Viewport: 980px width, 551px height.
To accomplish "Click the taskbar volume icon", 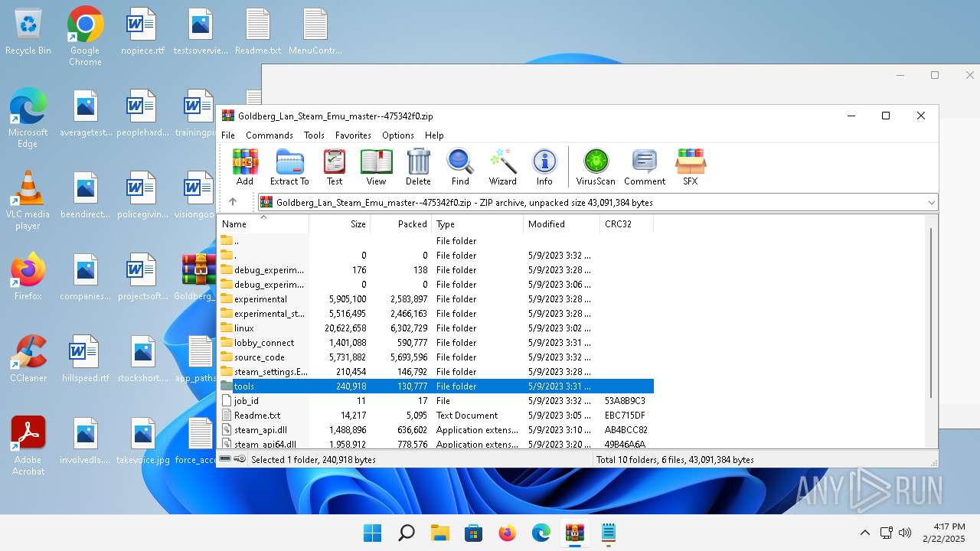I will click(905, 533).
